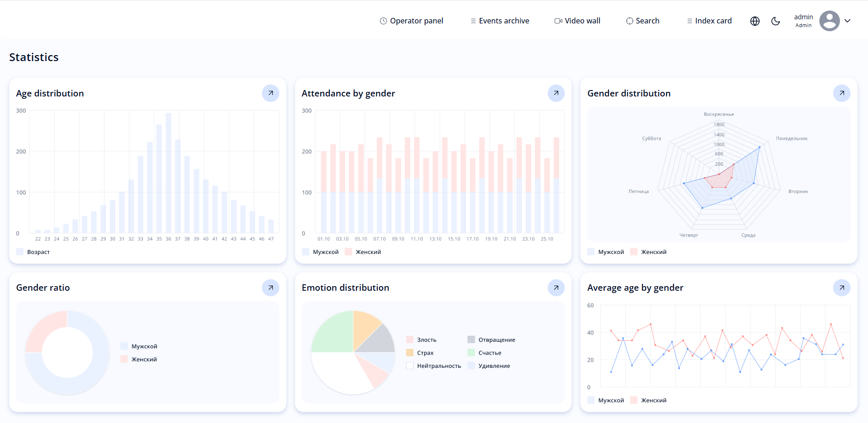Click the admin user avatar
The image size is (868, 423).
tap(829, 21)
